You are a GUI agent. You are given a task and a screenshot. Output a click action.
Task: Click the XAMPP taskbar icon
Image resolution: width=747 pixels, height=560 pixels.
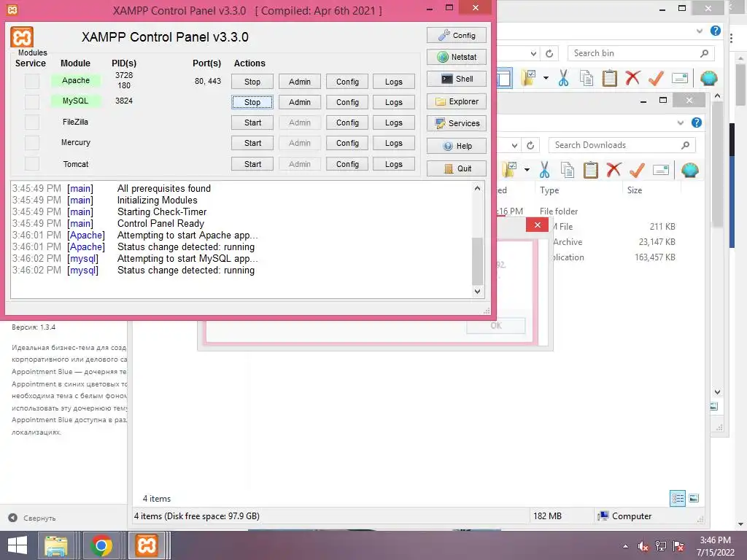(x=146, y=545)
